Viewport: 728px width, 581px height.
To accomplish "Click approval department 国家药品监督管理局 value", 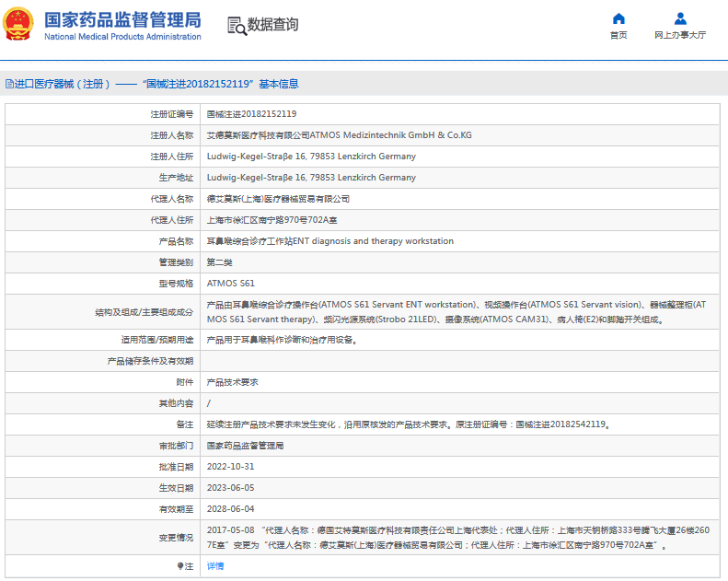I will [x=245, y=447].
